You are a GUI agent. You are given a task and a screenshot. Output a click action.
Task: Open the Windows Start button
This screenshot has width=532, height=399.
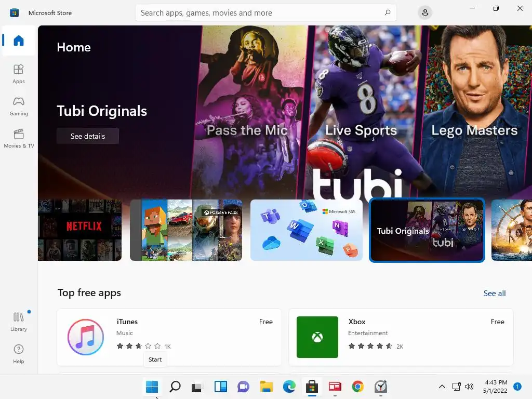152,387
